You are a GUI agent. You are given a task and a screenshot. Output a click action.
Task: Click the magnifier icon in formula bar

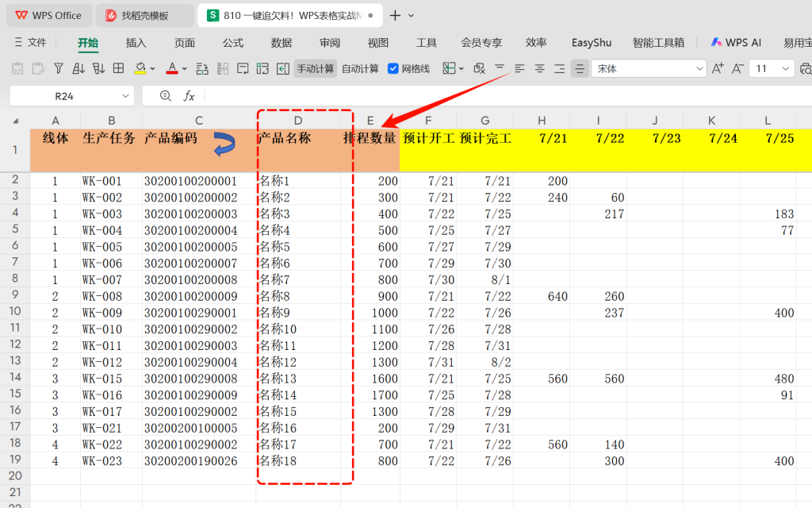(x=165, y=96)
